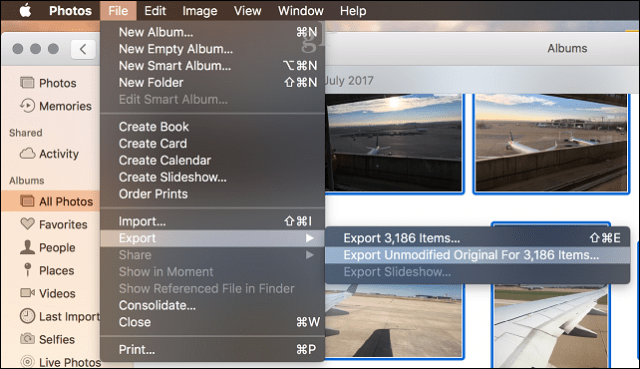
Task: Select the Activity cloud icon
Action: (27, 153)
